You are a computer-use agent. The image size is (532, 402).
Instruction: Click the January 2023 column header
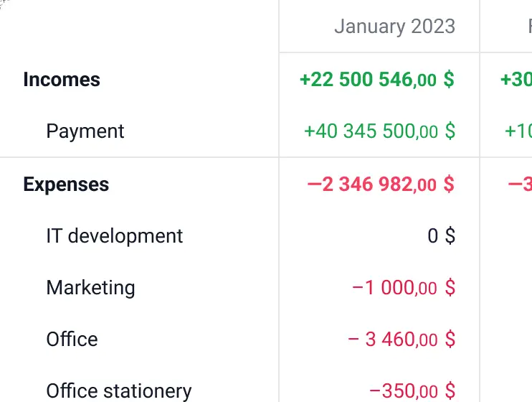click(394, 26)
